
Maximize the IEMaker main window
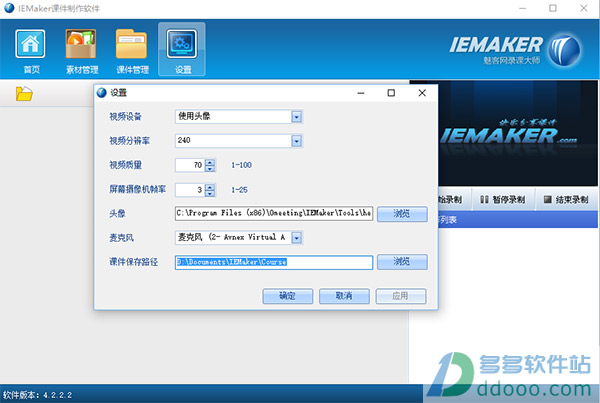pos(553,8)
